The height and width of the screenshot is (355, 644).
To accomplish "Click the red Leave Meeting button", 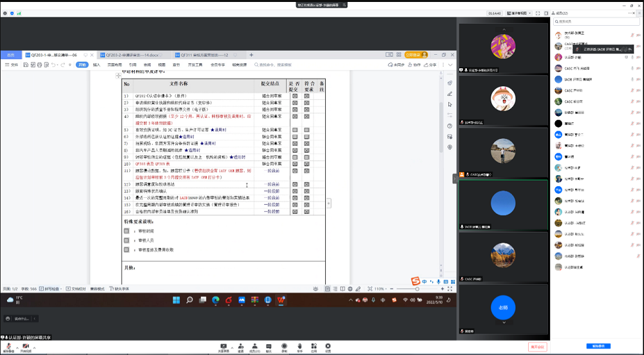I will 537,347.
